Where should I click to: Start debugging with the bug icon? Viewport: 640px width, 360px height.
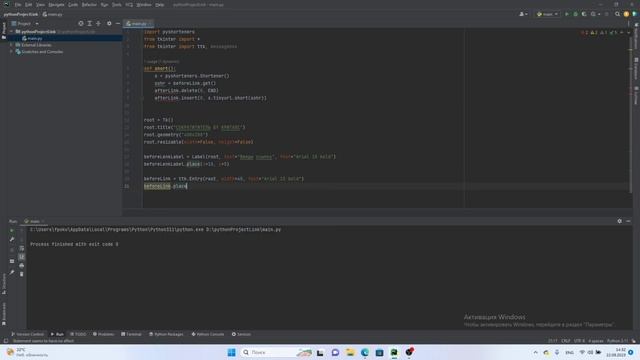coord(576,14)
